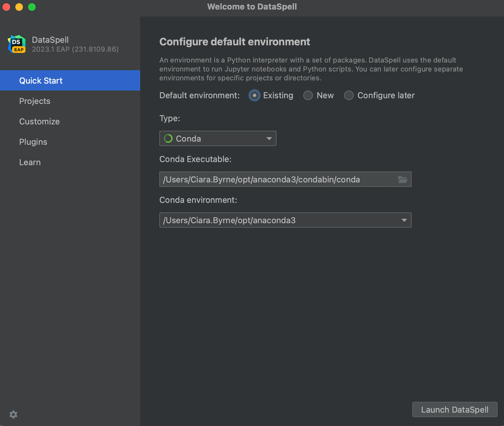
Task: Click the green Conda ring icon
Action: coord(168,139)
